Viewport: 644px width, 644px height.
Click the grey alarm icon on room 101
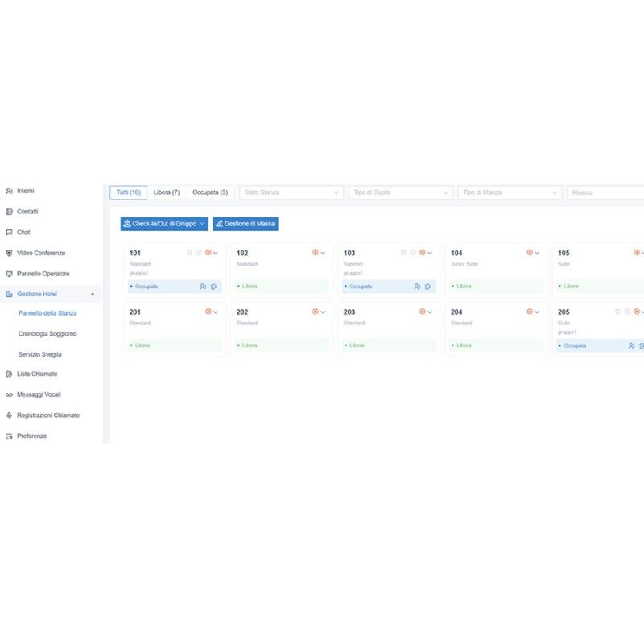pos(189,253)
